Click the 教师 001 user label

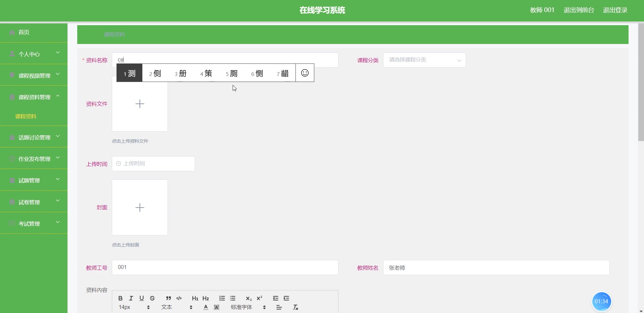542,10
